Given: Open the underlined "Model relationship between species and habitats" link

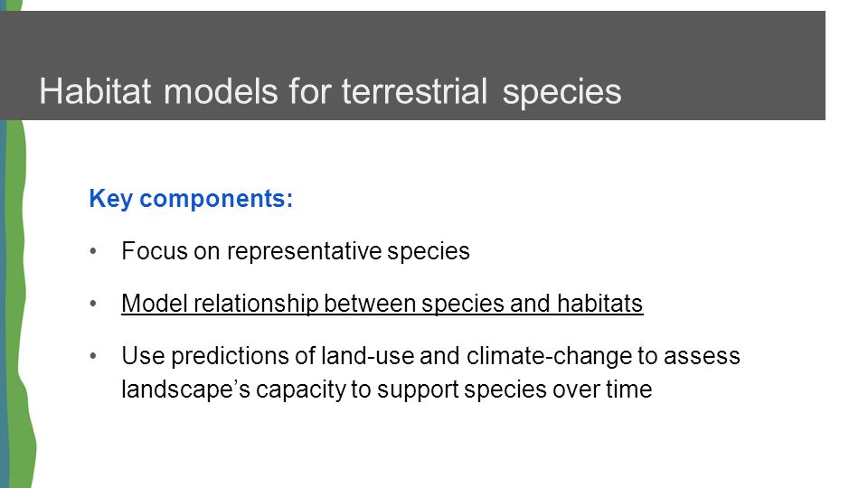Looking at the screenshot, I should point(382,304).
